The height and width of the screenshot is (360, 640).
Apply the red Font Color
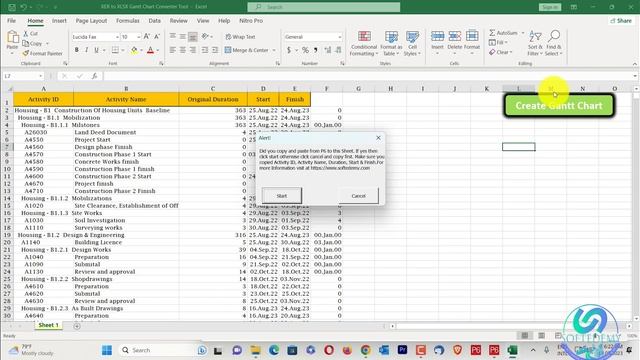[x=150, y=50]
